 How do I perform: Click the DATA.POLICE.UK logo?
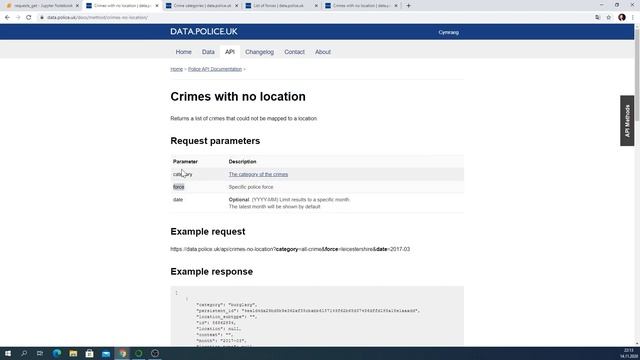[x=204, y=31]
